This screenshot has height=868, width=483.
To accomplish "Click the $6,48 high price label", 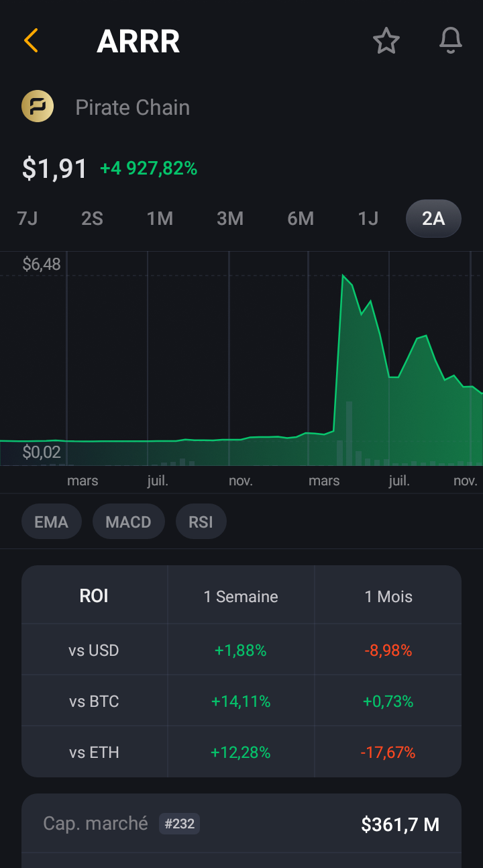I will (x=42, y=264).
